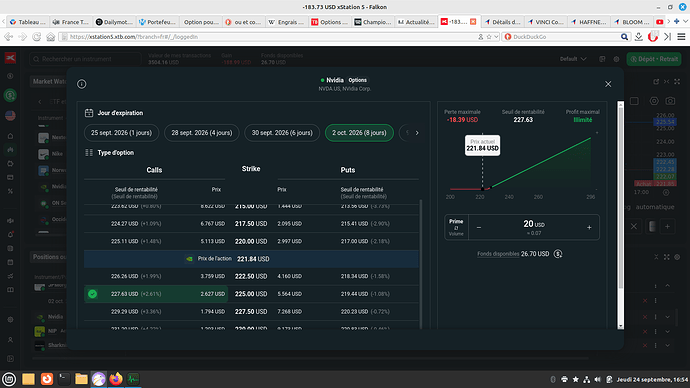Open the Linux Mint start menu
Image resolution: width=690 pixels, height=388 pixels.
[x=9, y=379]
